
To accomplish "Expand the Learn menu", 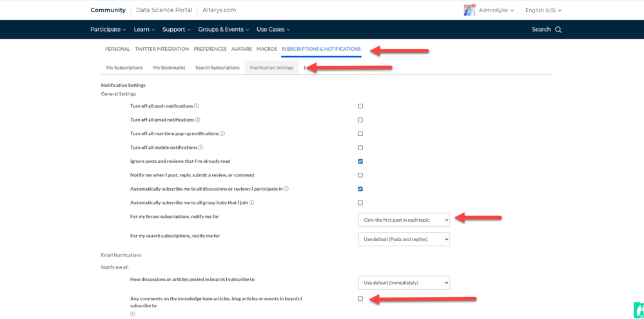I will pos(144,30).
